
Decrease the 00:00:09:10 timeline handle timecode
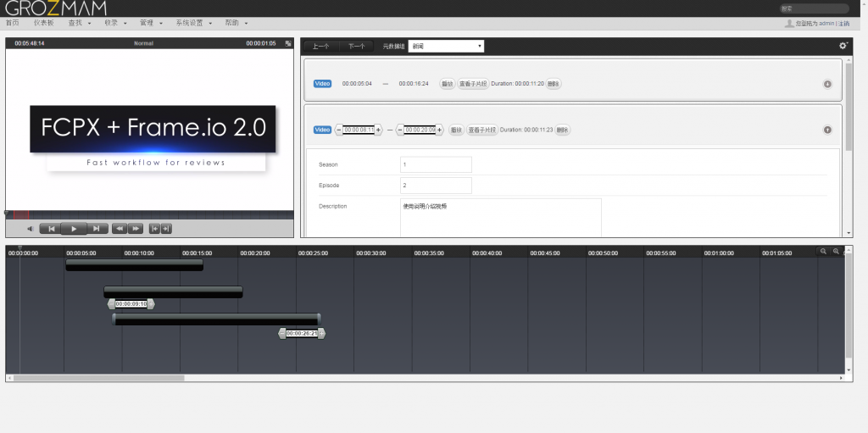tap(111, 304)
